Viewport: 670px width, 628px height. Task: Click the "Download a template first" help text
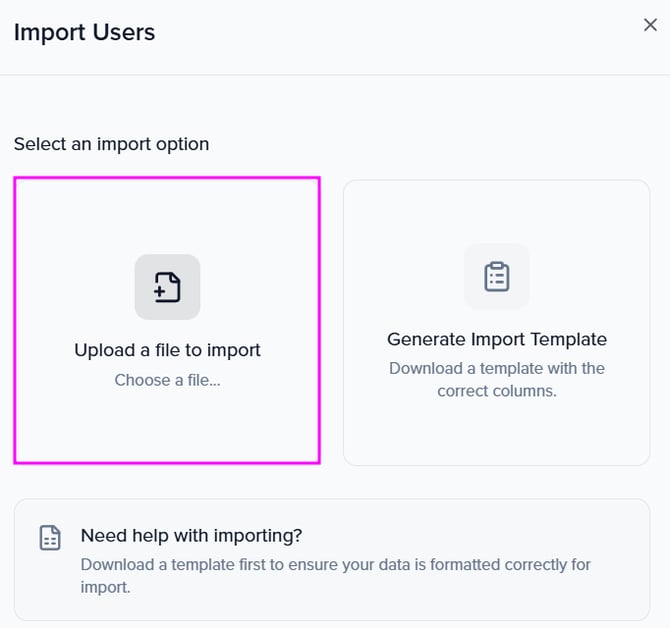(x=335, y=565)
